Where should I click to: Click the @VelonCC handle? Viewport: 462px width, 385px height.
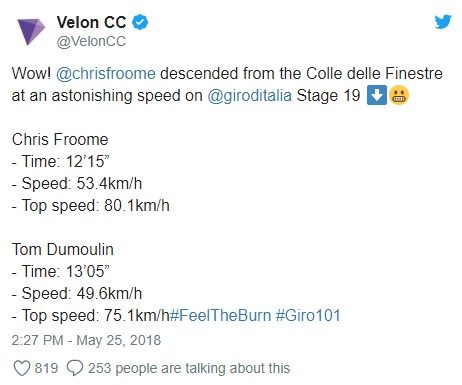[x=91, y=42]
